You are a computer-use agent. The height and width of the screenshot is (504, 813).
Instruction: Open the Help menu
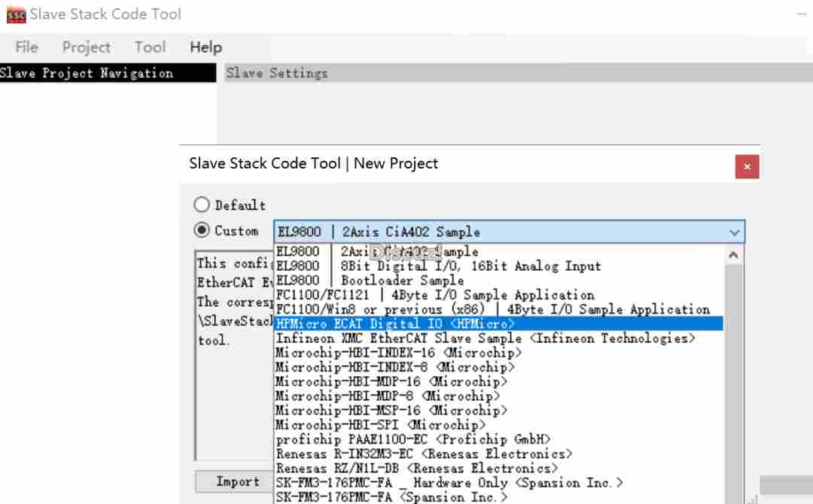[206, 47]
